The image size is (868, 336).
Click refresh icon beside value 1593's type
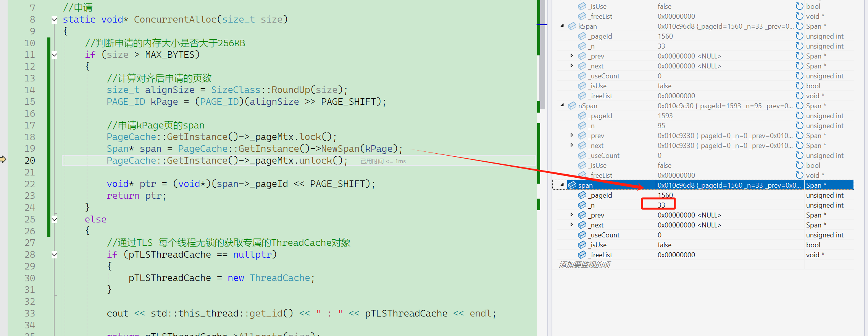(x=800, y=115)
